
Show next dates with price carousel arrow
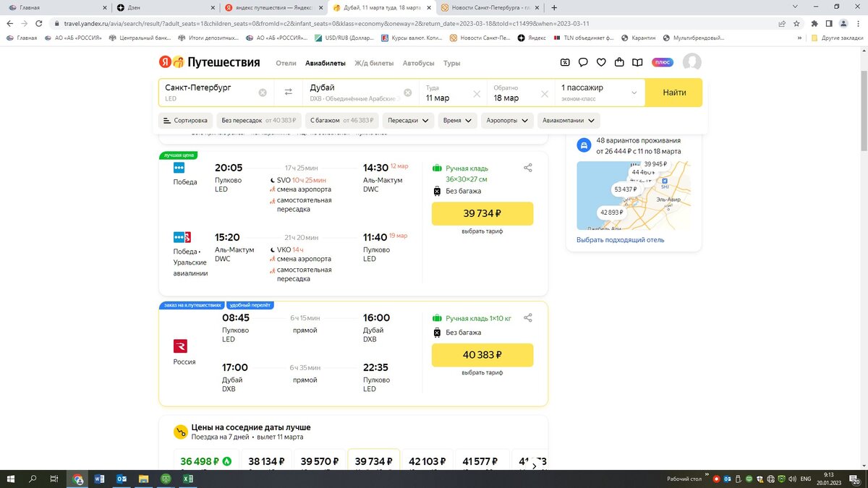coord(535,466)
